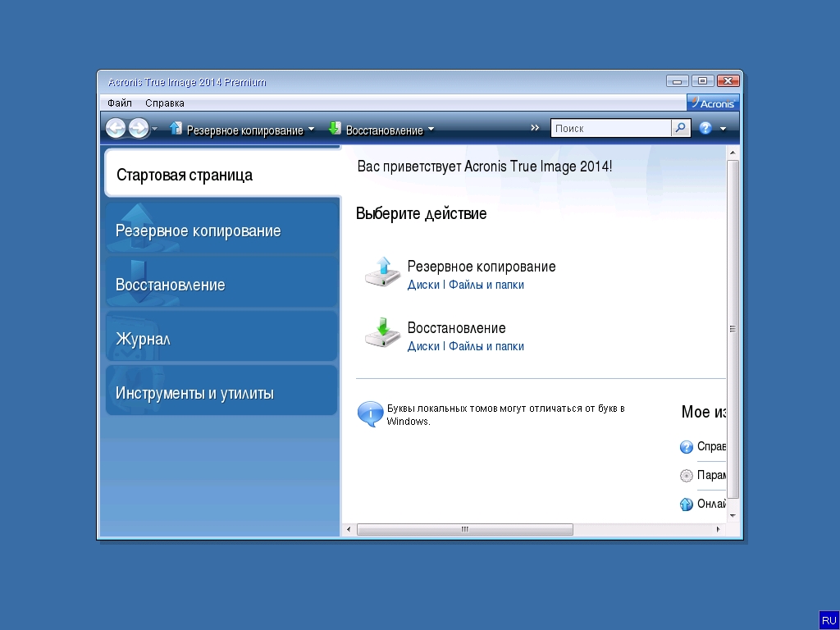Click the forward navigation arrow icon
The height and width of the screenshot is (630, 840).
click(x=139, y=128)
